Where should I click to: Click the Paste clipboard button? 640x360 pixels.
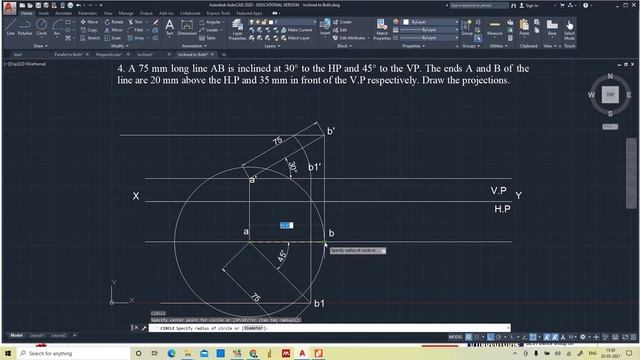pyautogui.click(x=524, y=28)
